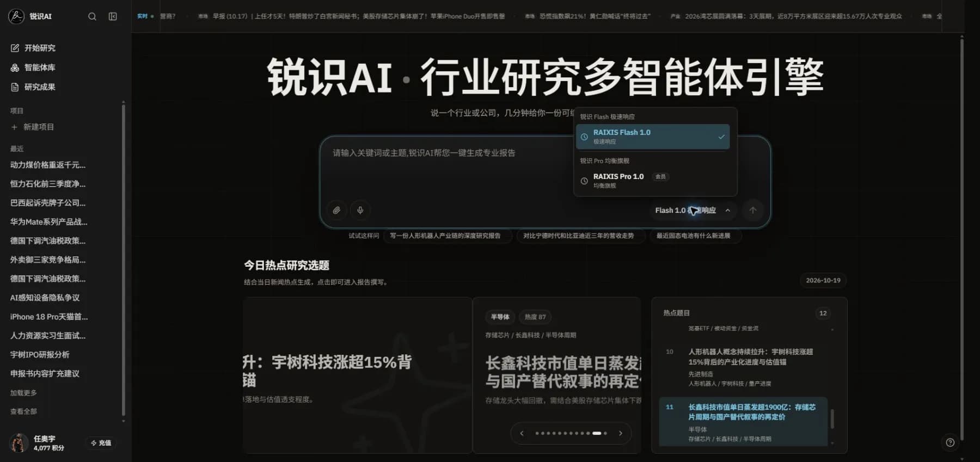Open the 长鑫科技市值单日蒸发 topic card
The height and width of the screenshot is (462, 980).
(557, 375)
